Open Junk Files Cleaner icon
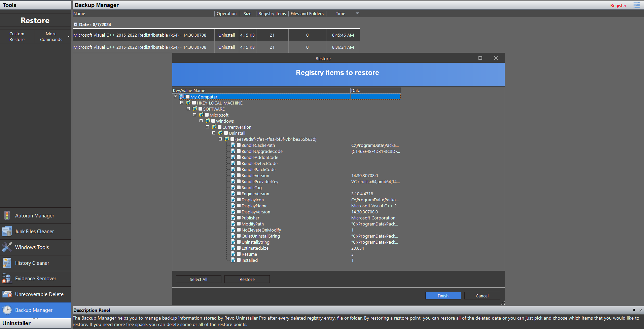The image size is (644, 329). pyautogui.click(x=7, y=232)
